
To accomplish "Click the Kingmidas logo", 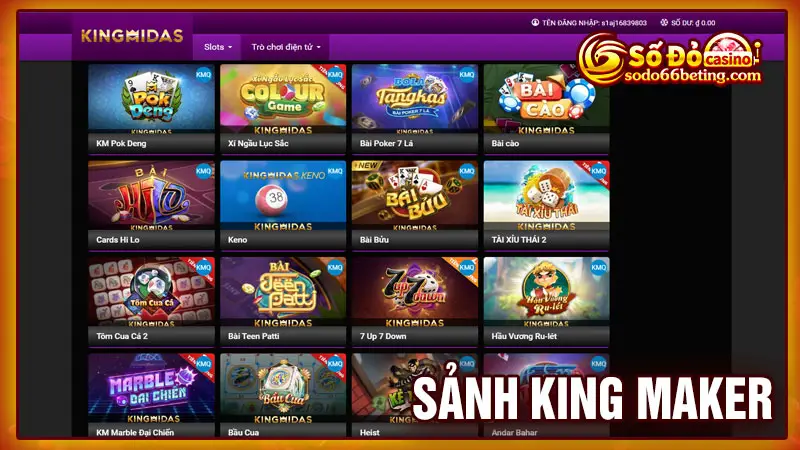I will (132, 36).
